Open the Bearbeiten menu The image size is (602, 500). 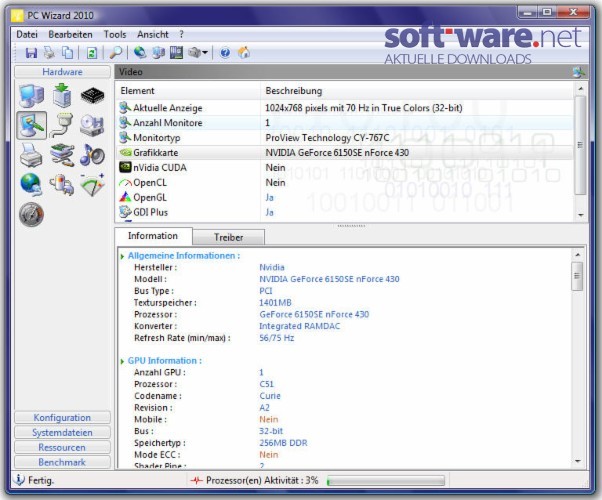click(70, 35)
